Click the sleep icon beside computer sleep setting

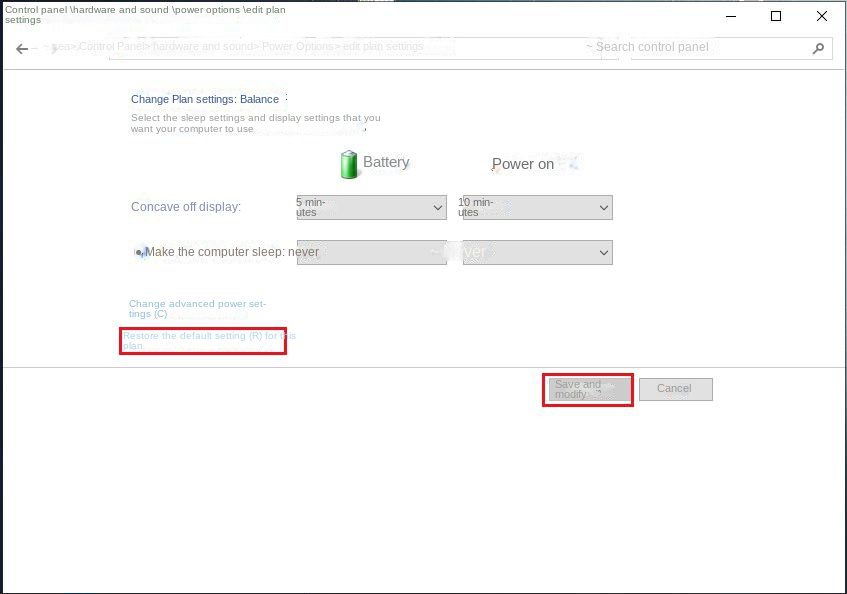(138, 251)
